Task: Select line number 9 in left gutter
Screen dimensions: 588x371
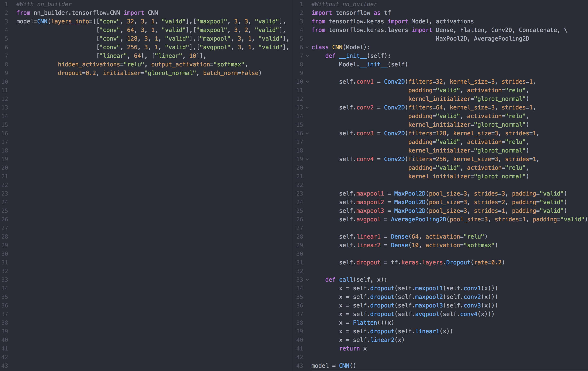Action: pos(6,73)
